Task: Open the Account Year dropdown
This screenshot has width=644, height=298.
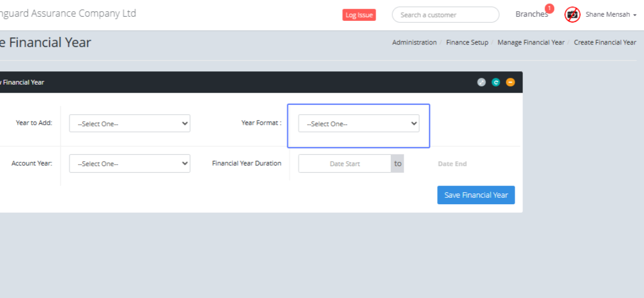Action: pos(129,163)
